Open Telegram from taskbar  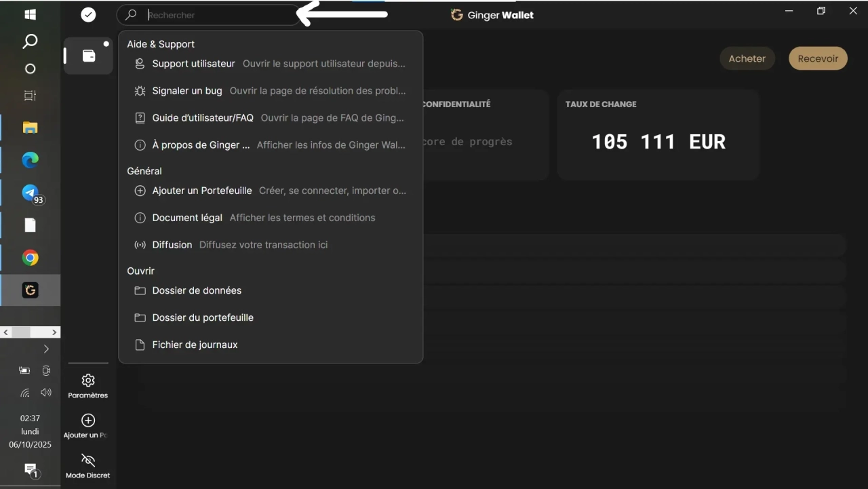[30, 193]
